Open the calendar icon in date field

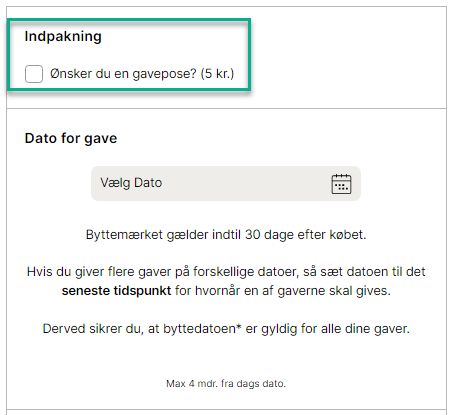coord(341,184)
